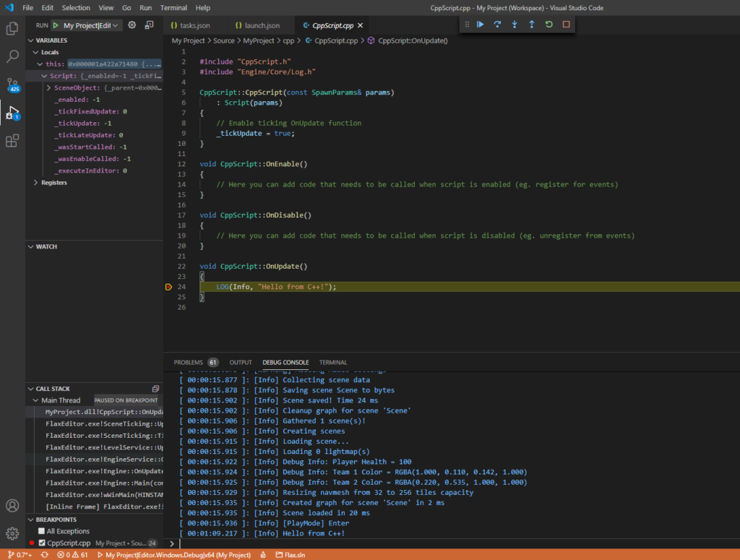Click the Step Over debug icon
The height and width of the screenshot is (560, 740).
tap(497, 25)
